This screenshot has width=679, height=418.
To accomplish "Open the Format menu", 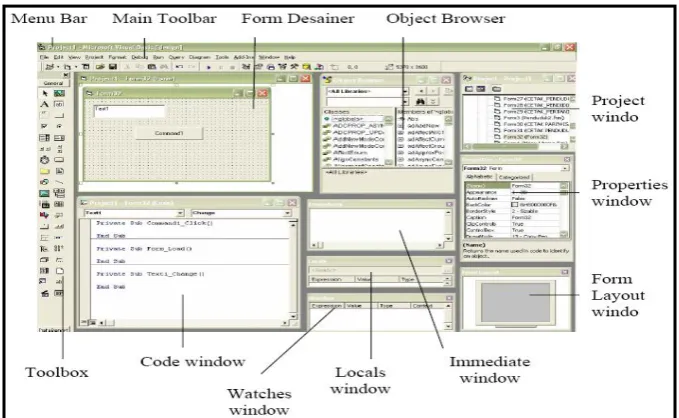I will [117, 57].
